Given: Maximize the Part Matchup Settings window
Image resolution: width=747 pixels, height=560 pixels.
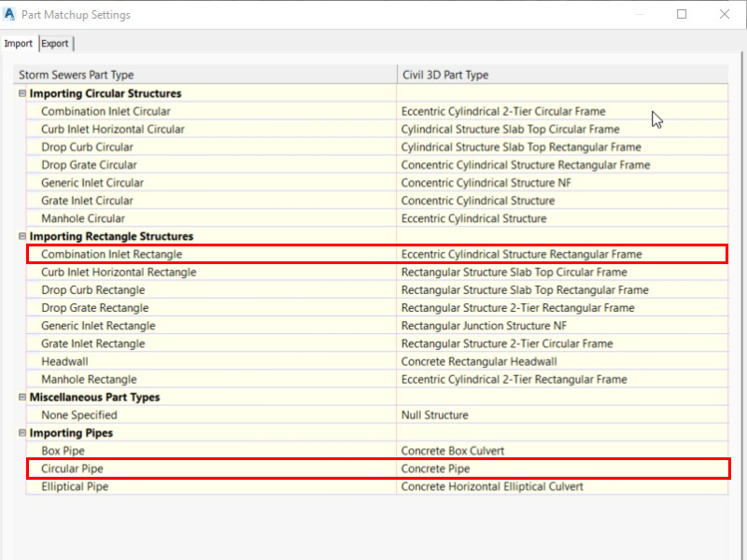Looking at the screenshot, I should point(682,14).
